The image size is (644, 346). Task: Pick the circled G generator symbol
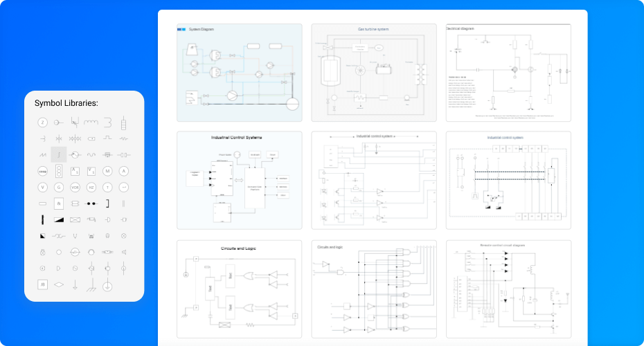click(x=59, y=187)
